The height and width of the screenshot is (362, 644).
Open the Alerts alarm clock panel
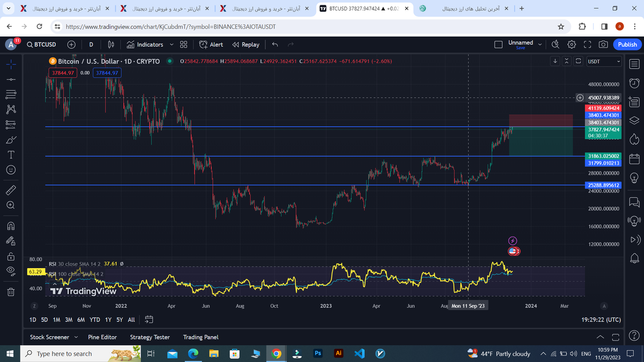click(634, 83)
